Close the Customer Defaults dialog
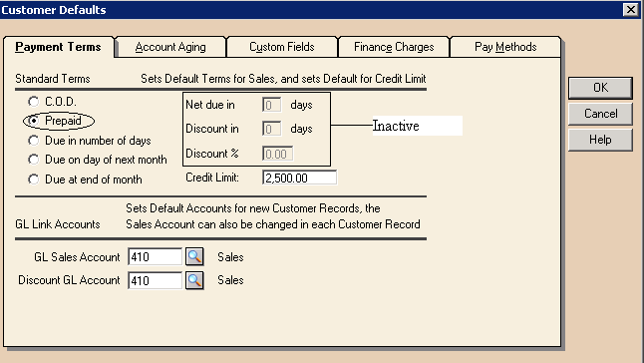 [x=631, y=9]
